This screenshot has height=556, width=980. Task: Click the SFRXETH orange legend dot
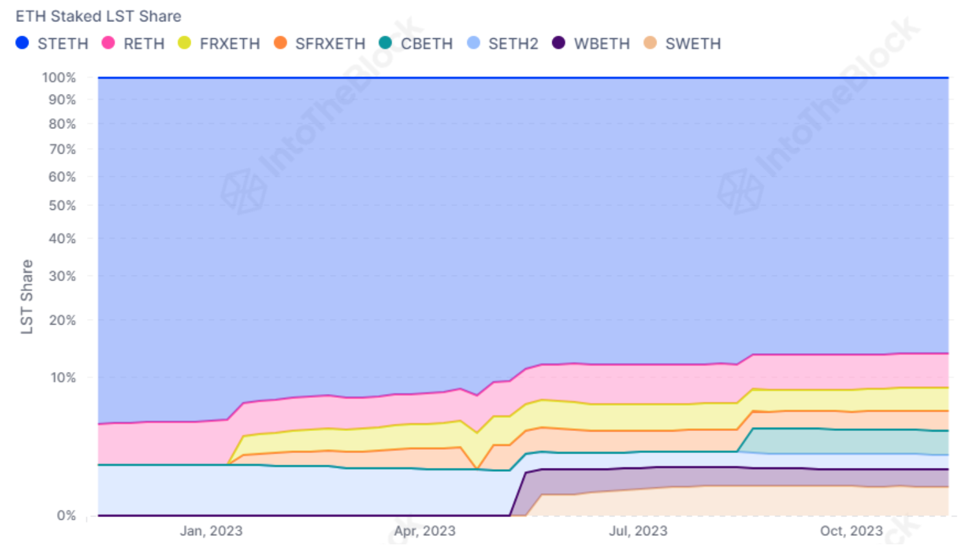click(x=280, y=43)
